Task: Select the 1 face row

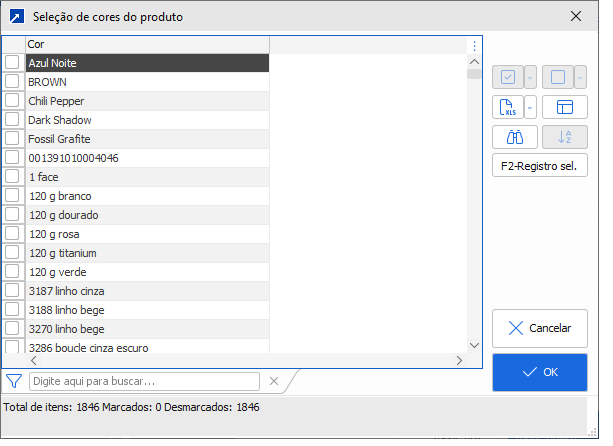Action: coord(147,177)
